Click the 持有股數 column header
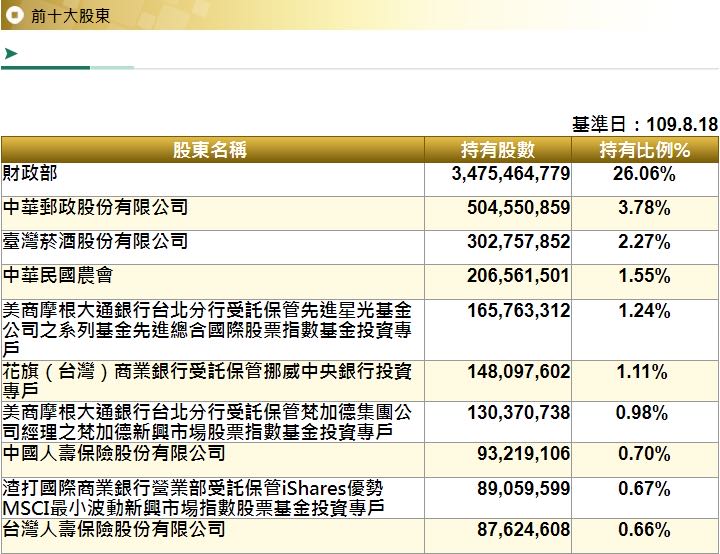 point(498,150)
